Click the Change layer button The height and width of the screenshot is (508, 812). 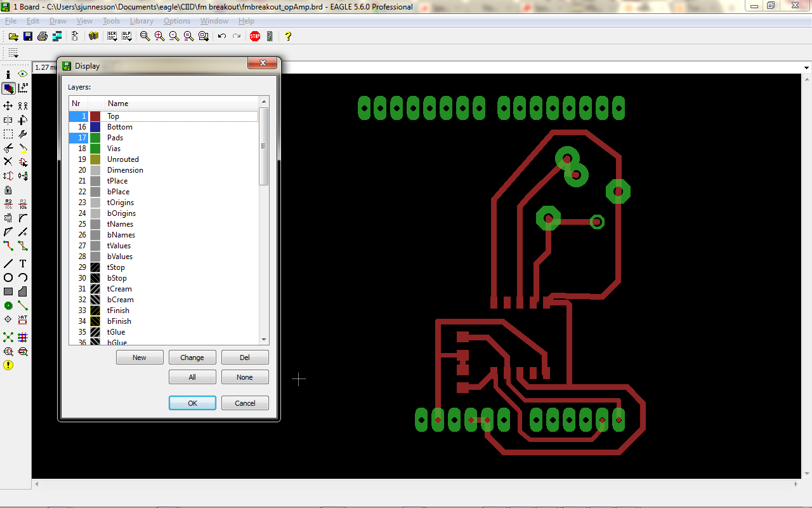(x=192, y=358)
